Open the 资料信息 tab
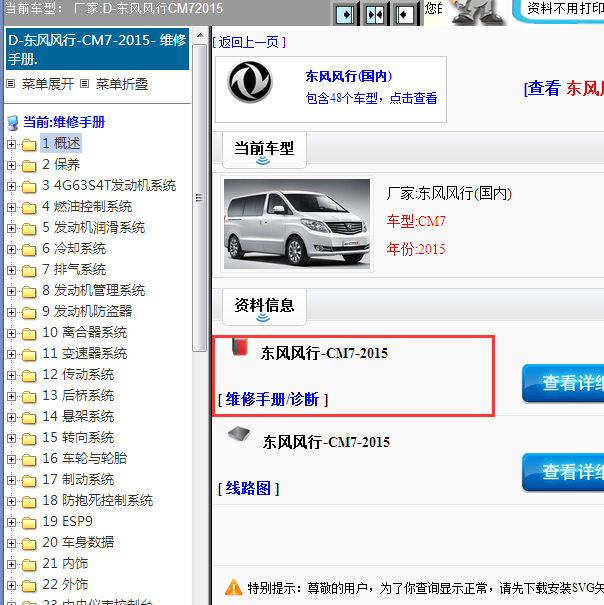 pos(264,307)
